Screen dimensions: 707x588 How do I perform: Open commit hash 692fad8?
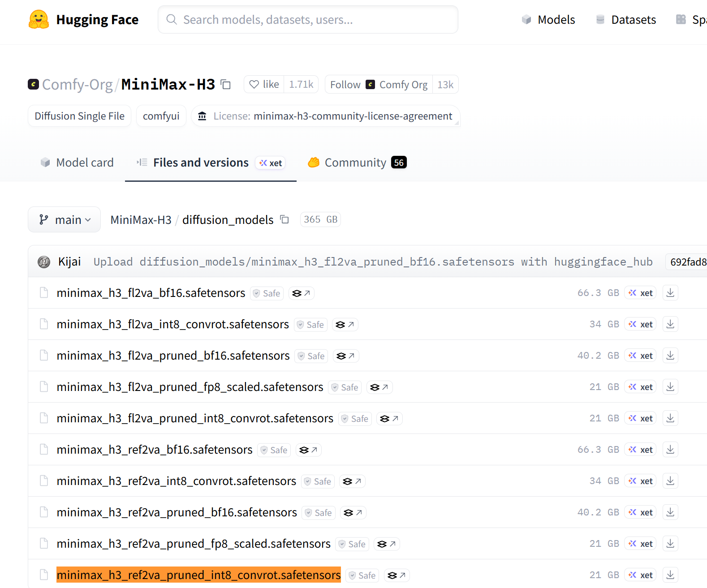click(x=688, y=262)
